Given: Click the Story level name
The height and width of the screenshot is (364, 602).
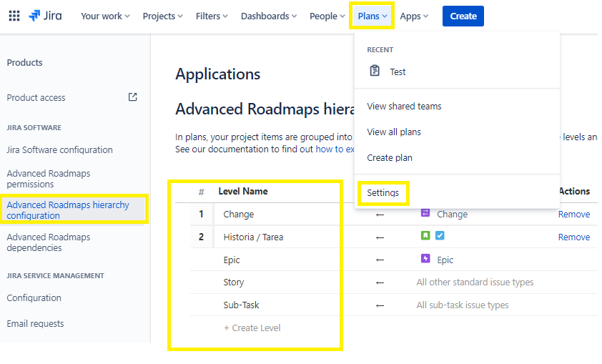Looking at the screenshot, I should [x=233, y=282].
